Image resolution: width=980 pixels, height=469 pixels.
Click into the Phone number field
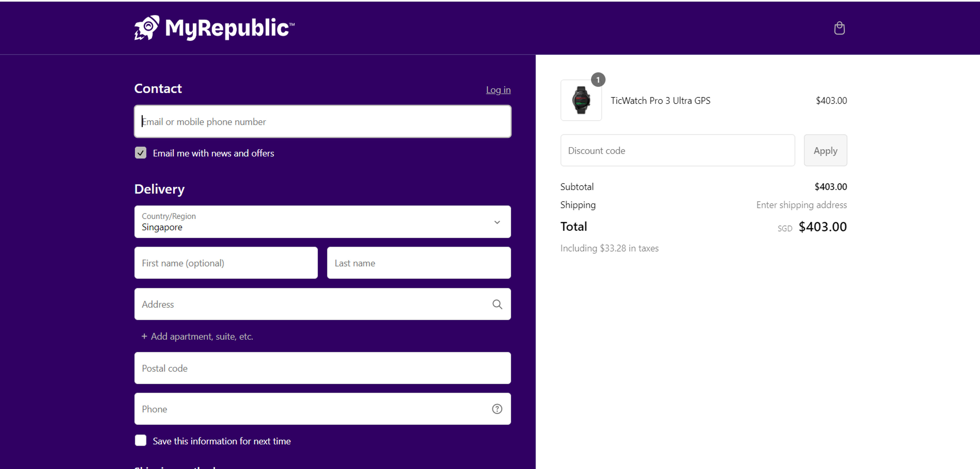(323, 409)
